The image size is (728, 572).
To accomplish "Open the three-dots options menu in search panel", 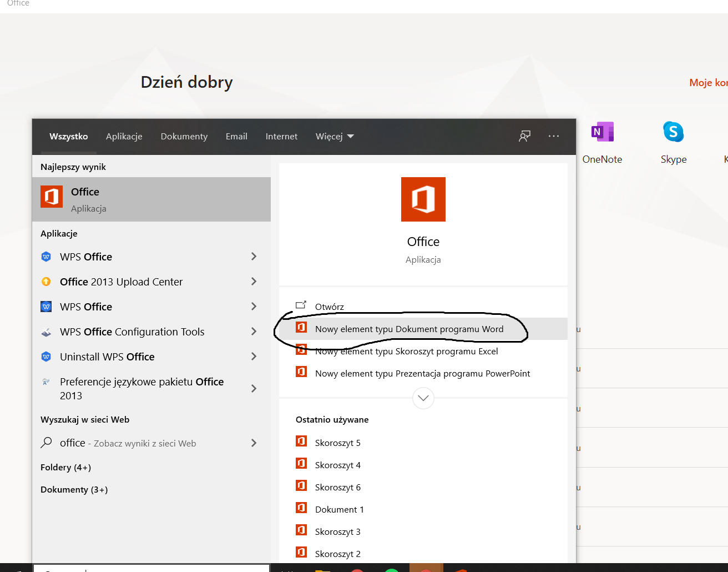I will pos(554,136).
